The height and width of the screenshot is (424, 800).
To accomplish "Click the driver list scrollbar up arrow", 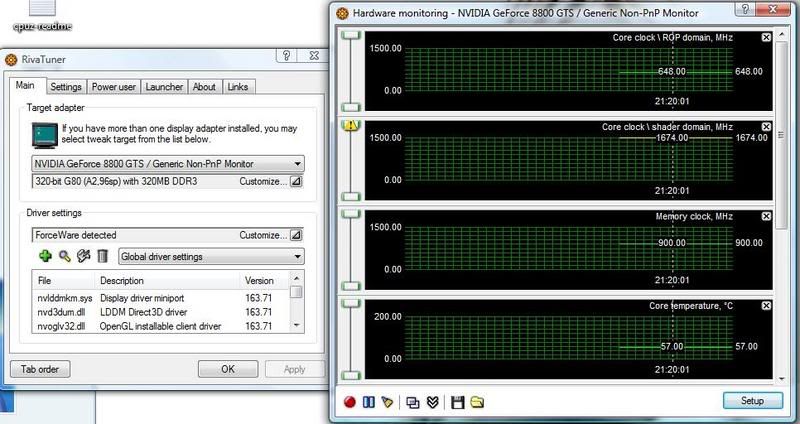I will click(296, 279).
